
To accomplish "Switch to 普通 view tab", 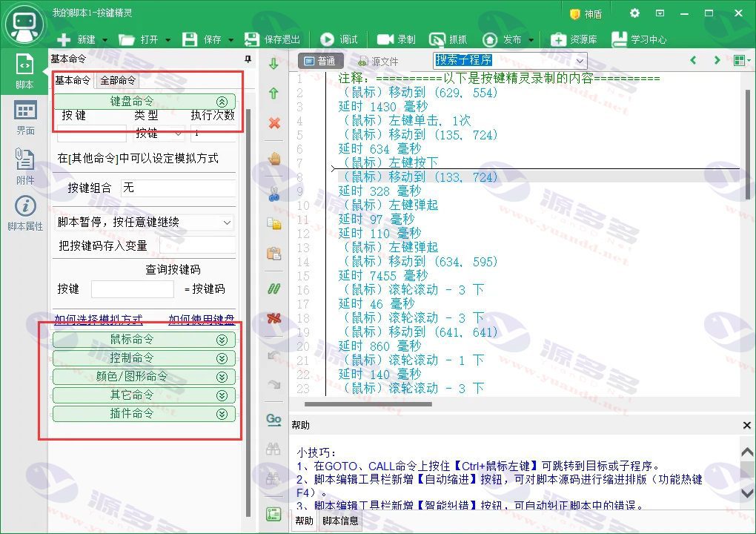I will 321,62.
